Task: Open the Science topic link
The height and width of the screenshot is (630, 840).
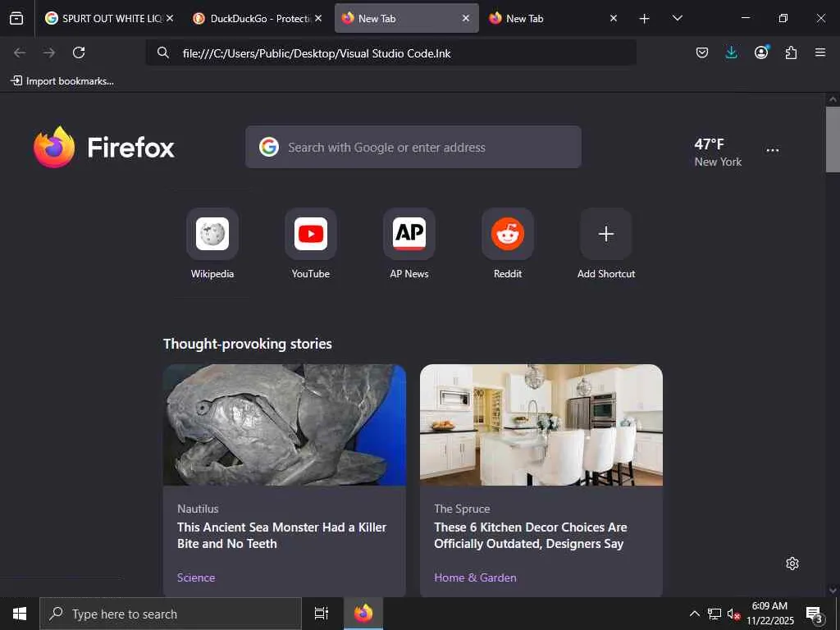Action: [x=196, y=577]
